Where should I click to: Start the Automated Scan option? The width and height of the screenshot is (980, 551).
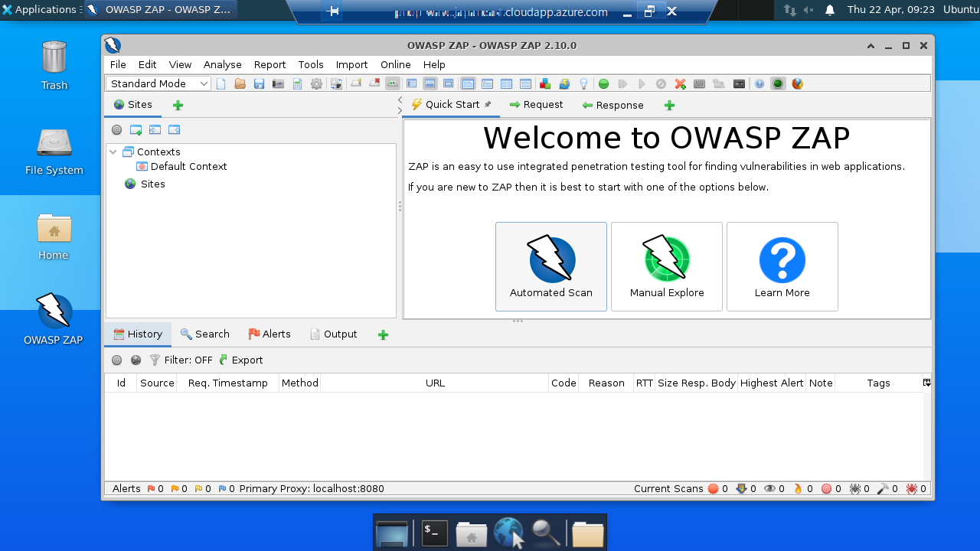click(x=551, y=267)
